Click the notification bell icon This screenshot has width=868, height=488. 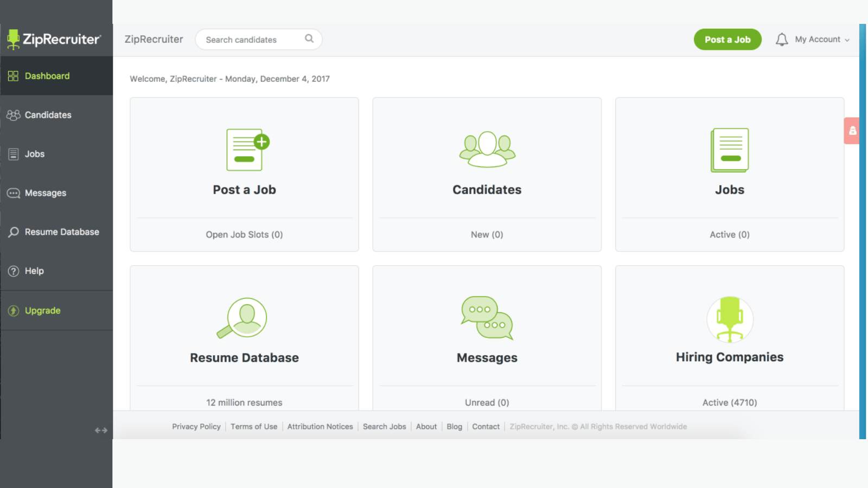tap(782, 40)
